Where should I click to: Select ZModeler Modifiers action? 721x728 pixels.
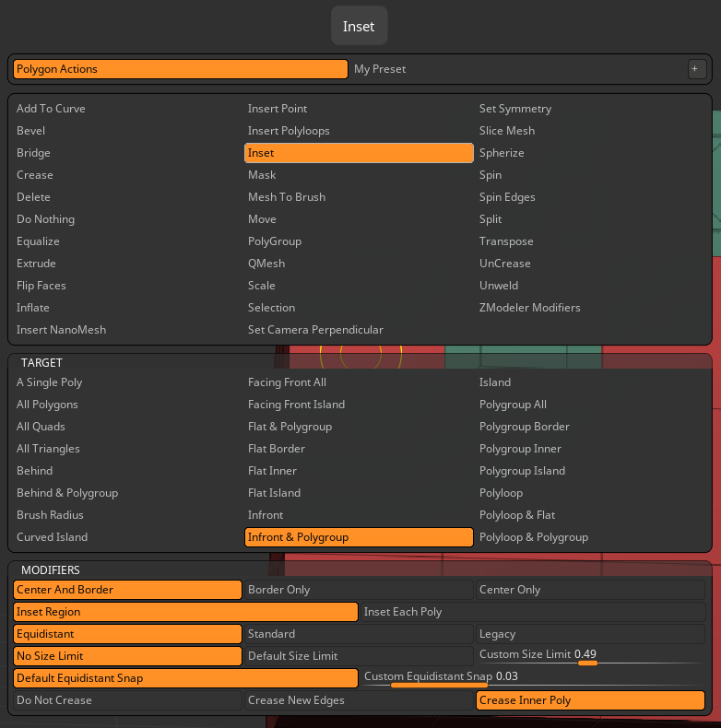coord(529,308)
